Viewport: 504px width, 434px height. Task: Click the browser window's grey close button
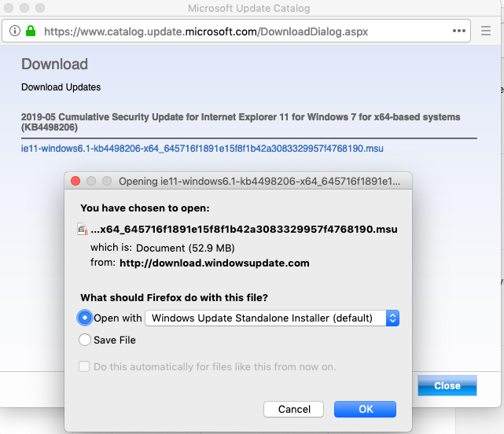[x=9, y=9]
